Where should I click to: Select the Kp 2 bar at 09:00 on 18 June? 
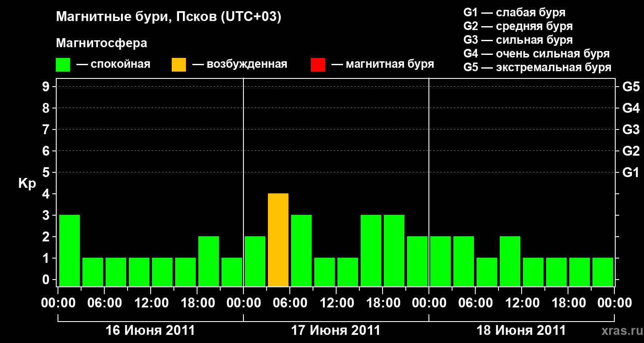click(510, 261)
